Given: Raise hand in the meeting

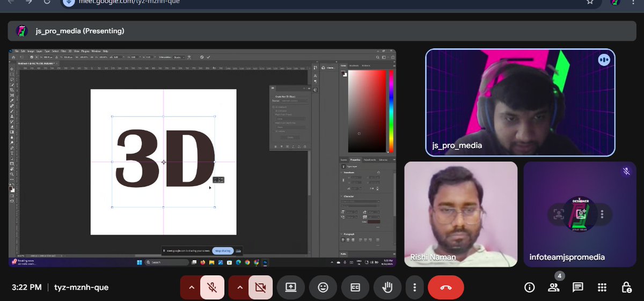Looking at the screenshot, I should click(387, 288).
